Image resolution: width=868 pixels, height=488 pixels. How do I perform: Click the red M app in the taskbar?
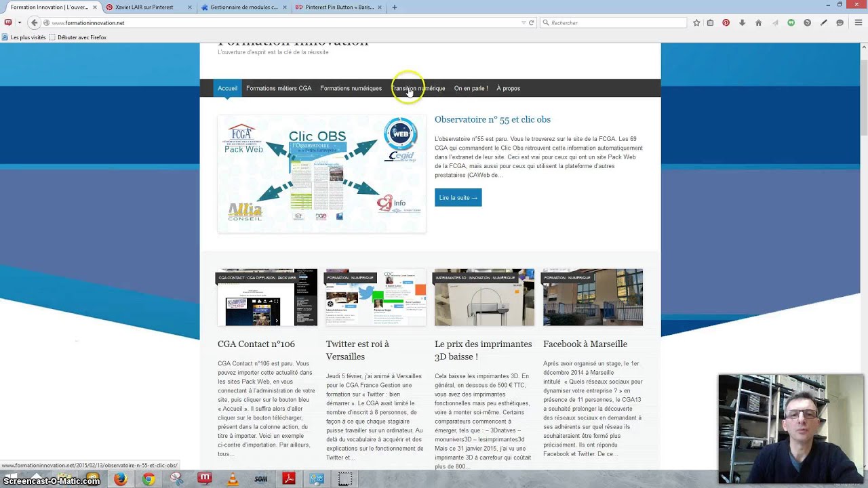tap(204, 479)
